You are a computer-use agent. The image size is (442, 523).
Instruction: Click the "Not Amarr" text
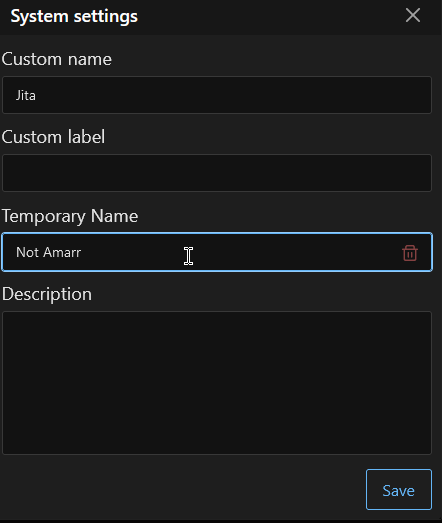point(48,252)
